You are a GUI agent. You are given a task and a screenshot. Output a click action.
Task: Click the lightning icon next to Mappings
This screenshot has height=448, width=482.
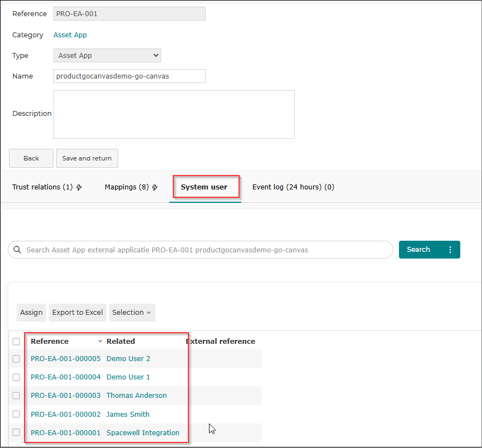point(155,187)
